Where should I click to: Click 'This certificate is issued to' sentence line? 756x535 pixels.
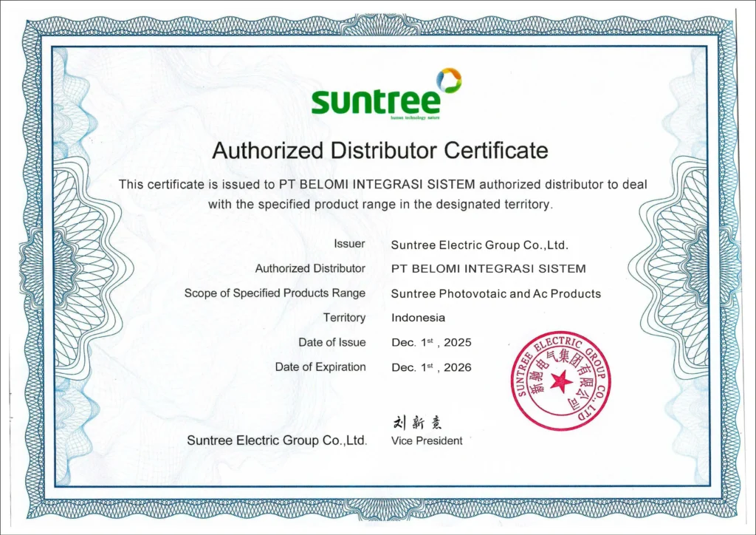383,184
